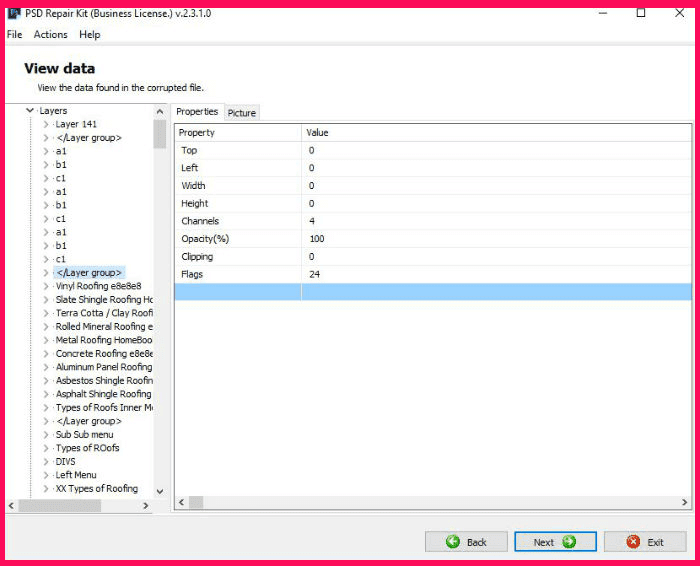Click the empty highlighted blue table row
The image size is (700, 566).
432,292
